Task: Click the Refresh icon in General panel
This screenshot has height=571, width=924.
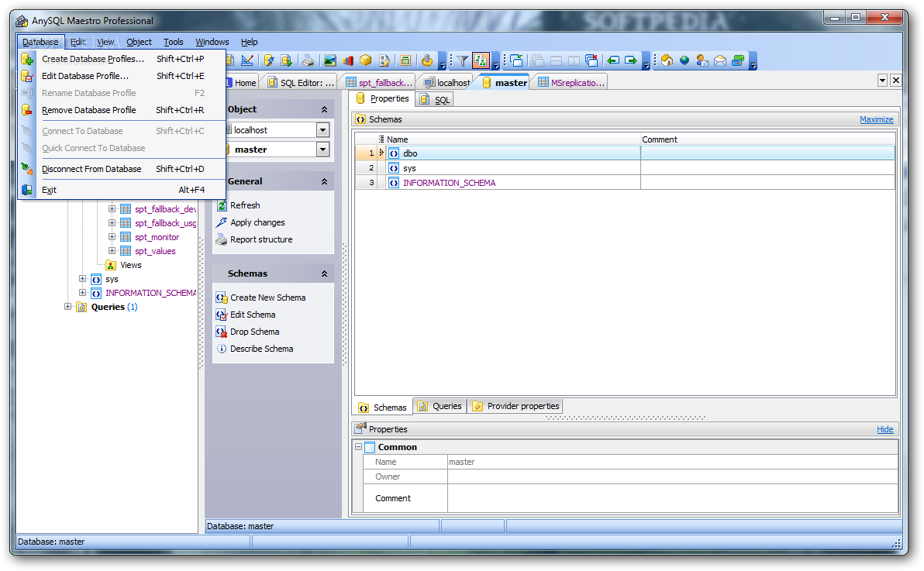Action: [222, 205]
